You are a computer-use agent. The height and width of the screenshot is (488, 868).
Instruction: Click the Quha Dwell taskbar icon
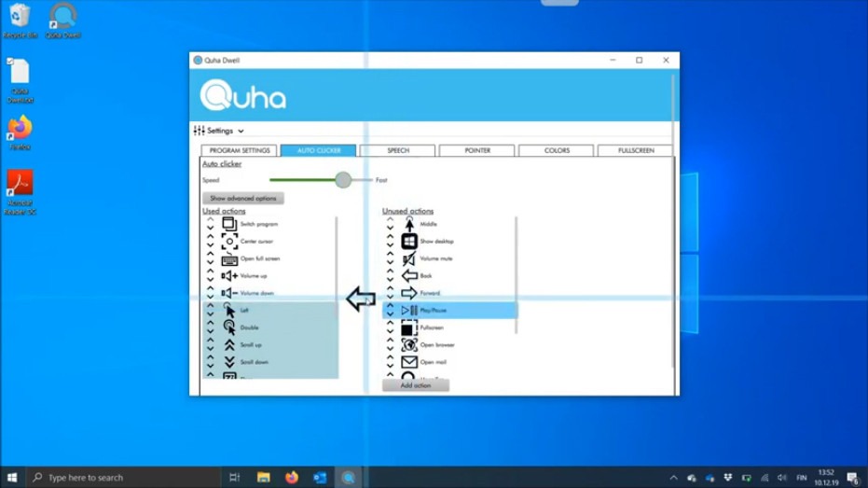point(348,478)
